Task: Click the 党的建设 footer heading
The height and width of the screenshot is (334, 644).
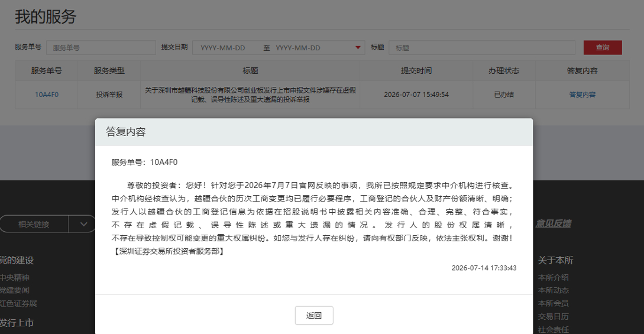Action: click(x=17, y=260)
